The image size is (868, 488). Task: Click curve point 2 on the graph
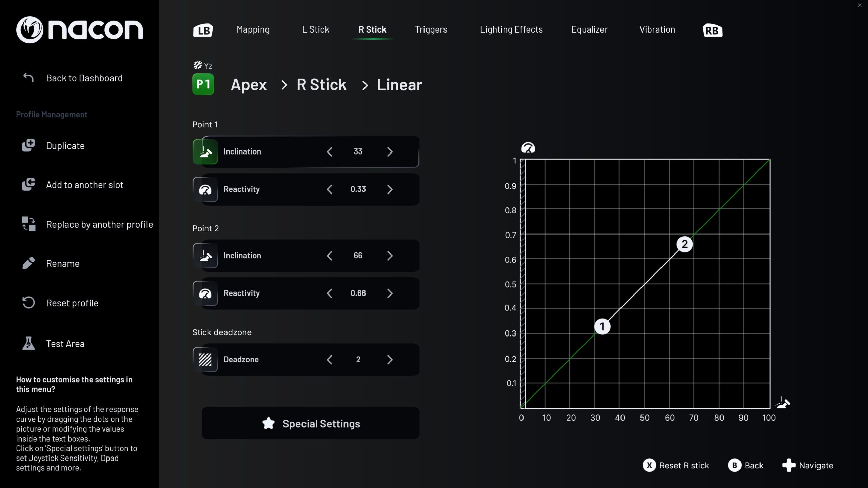coord(684,244)
